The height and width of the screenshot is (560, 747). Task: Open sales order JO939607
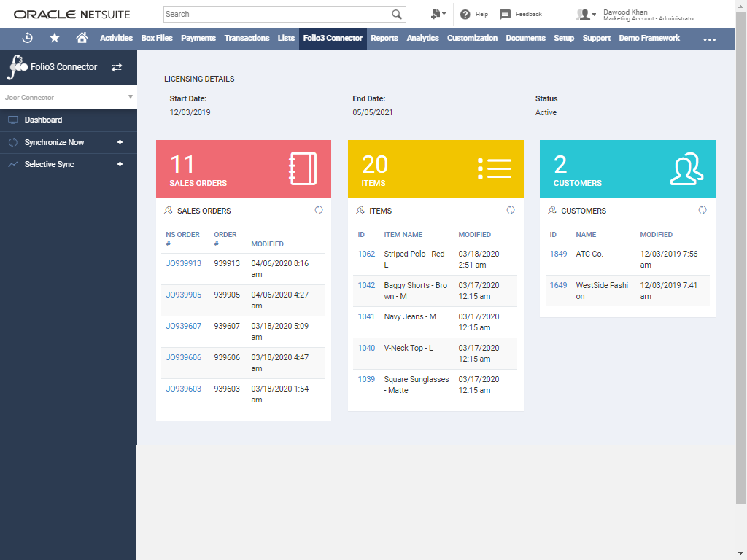click(183, 326)
